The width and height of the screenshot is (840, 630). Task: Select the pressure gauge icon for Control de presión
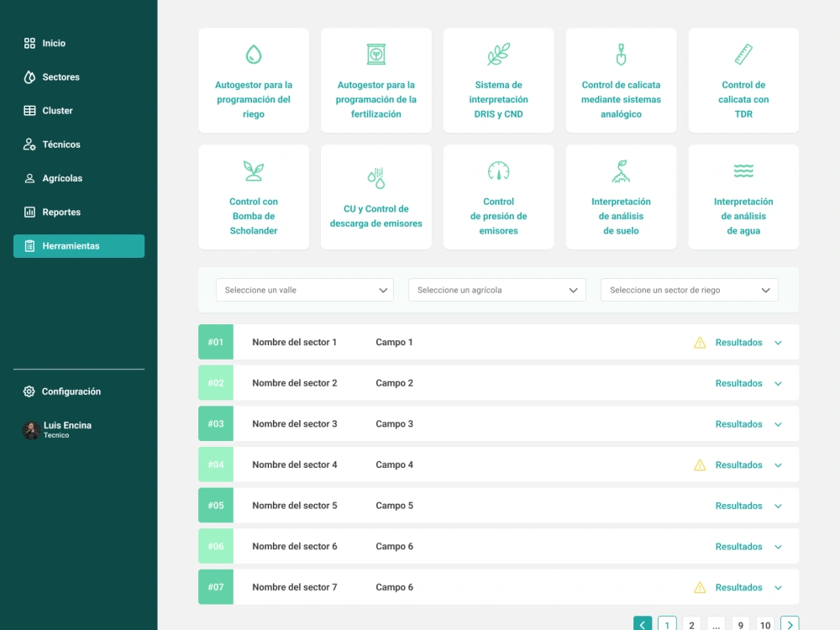click(x=498, y=170)
